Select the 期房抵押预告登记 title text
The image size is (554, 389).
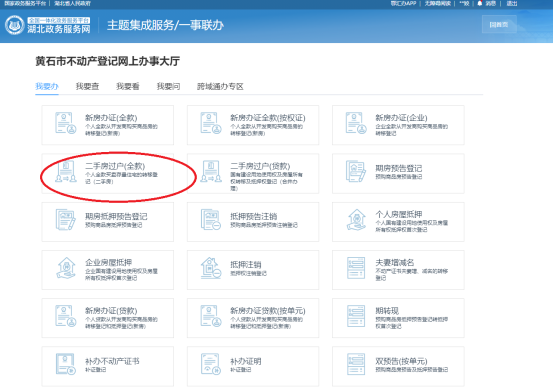point(116,216)
